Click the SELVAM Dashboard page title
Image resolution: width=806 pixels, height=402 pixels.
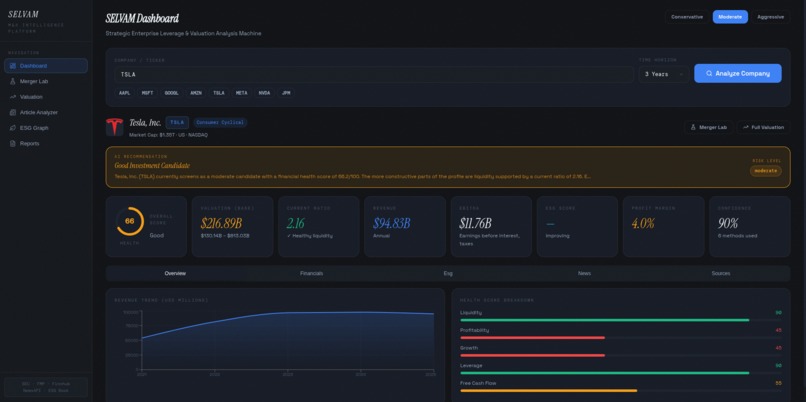click(142, 19)
